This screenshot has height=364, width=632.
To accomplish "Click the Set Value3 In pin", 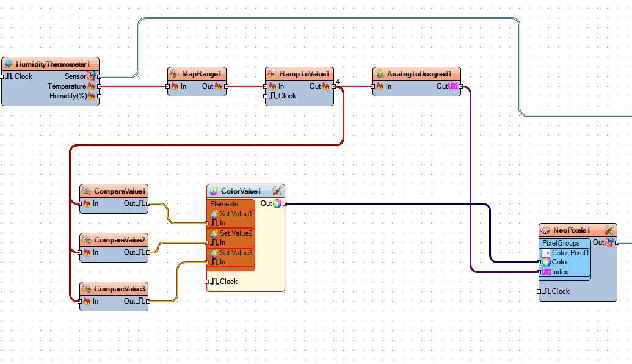I will (x=207, y=263).
